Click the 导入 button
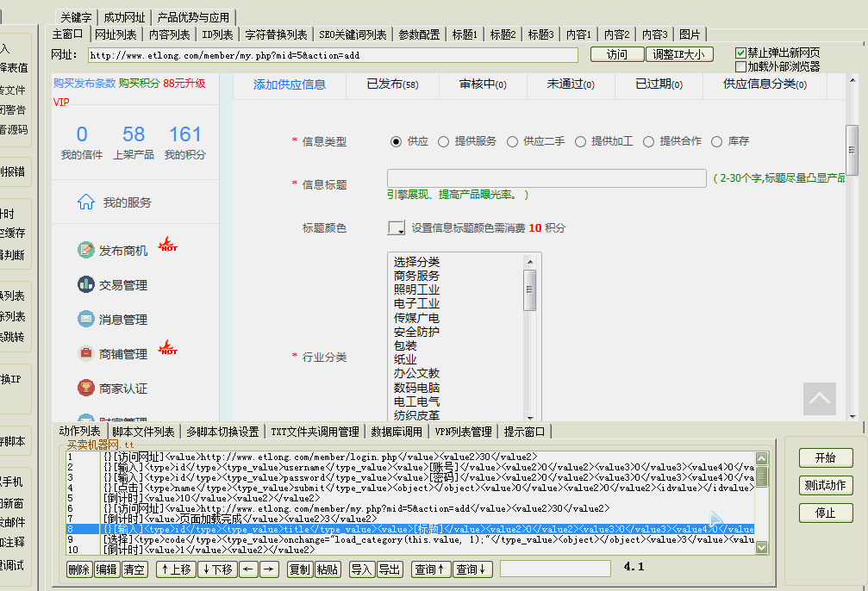The image size is (868, 591). tap(361, 569)
